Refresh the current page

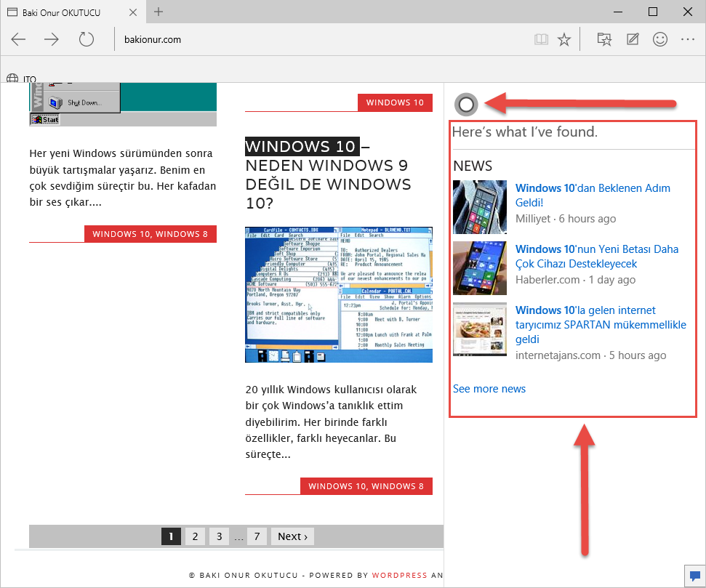click(86, 40)
